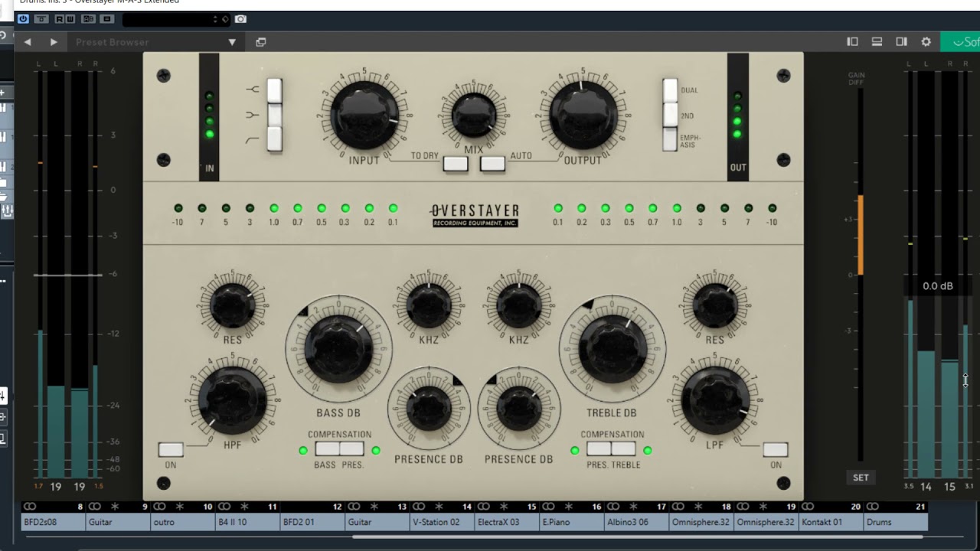Click the Write automation W button
Viewport: 980px width, 551px height.
point(70,18)
